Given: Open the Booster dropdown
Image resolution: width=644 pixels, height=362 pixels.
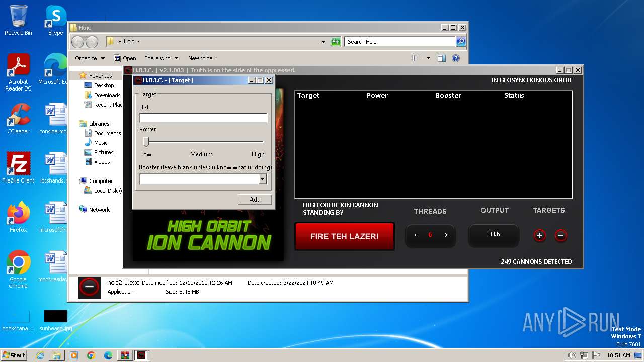Looking at the screenshot, I should point(262,179).
